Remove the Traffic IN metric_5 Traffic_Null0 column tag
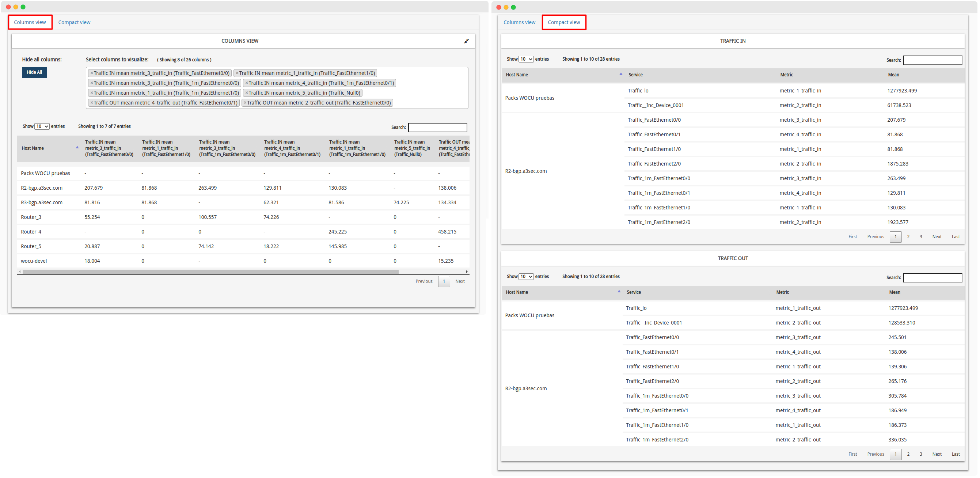980x478 pixels. (247, 93)
